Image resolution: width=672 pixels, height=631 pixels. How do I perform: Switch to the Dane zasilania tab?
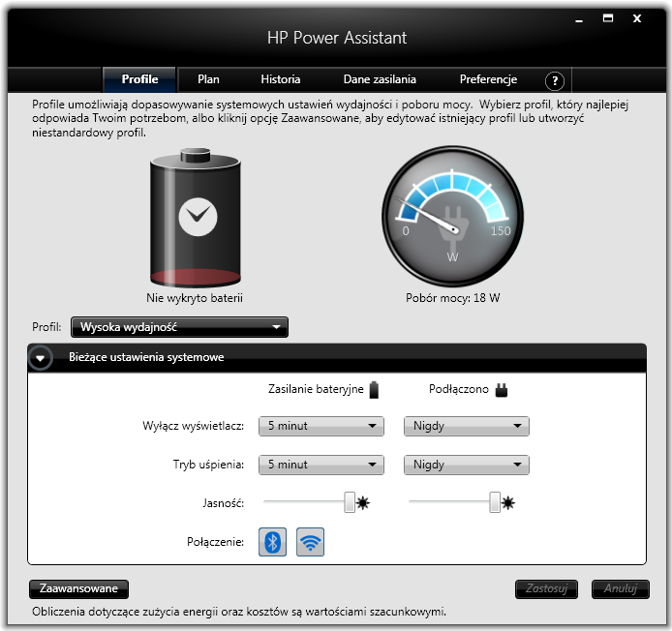click(380, 79)
